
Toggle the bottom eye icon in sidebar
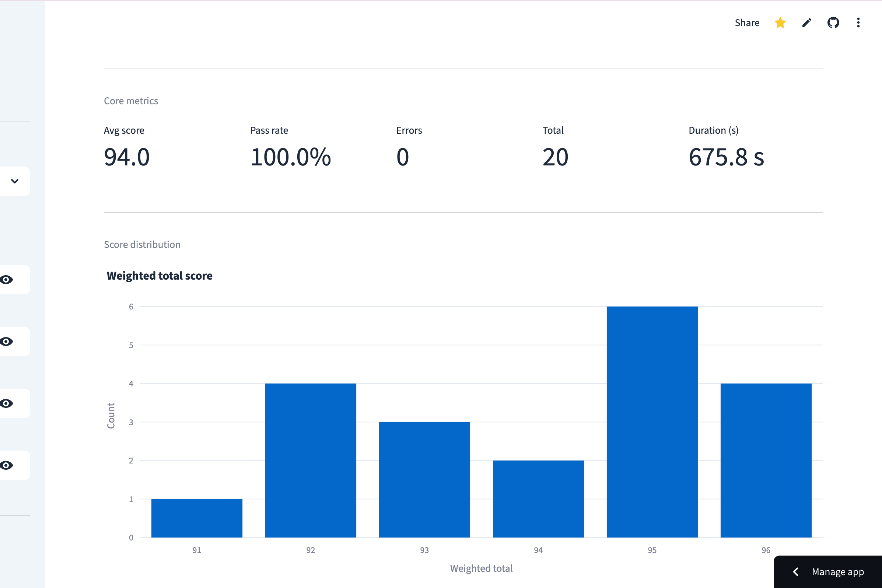7,465
